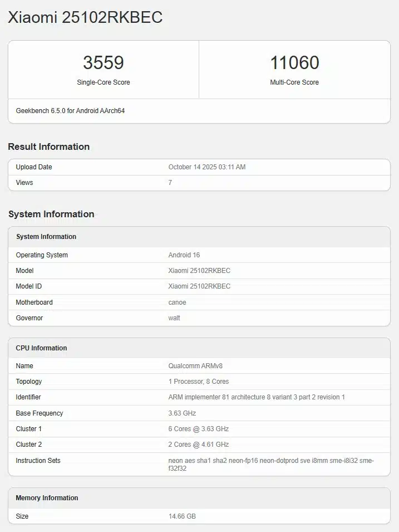Click the Single-Core Score label
The width and height of the screenshot is (399, 532).
104,82
